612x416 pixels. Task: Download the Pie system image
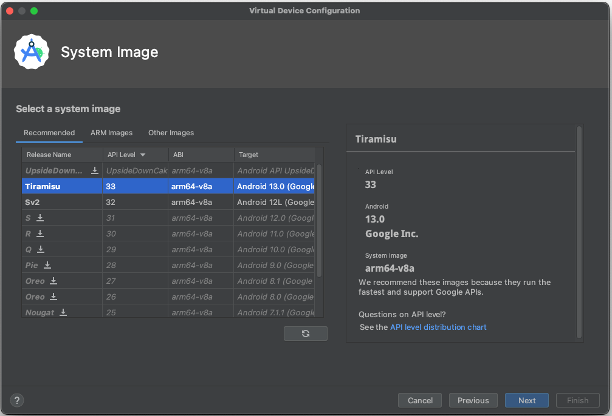(47, 265)
